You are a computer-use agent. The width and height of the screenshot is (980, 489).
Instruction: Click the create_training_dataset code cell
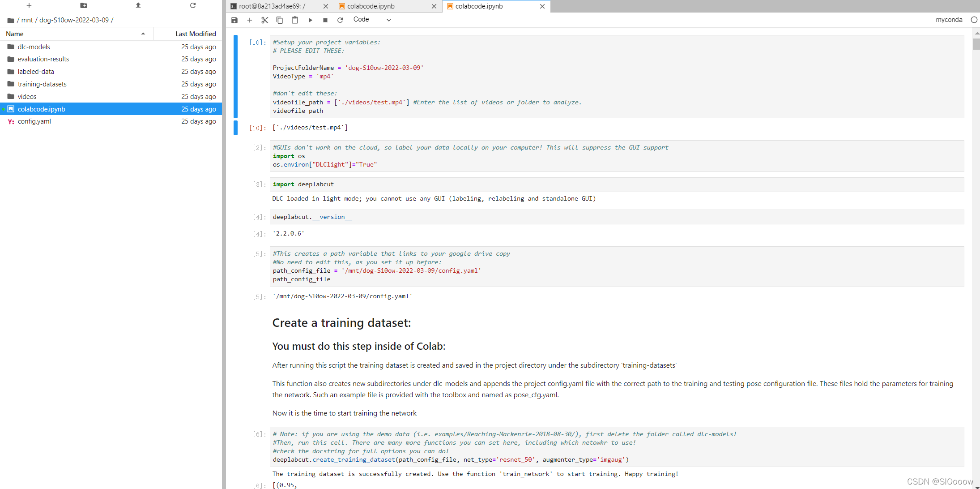click(617, 447)
